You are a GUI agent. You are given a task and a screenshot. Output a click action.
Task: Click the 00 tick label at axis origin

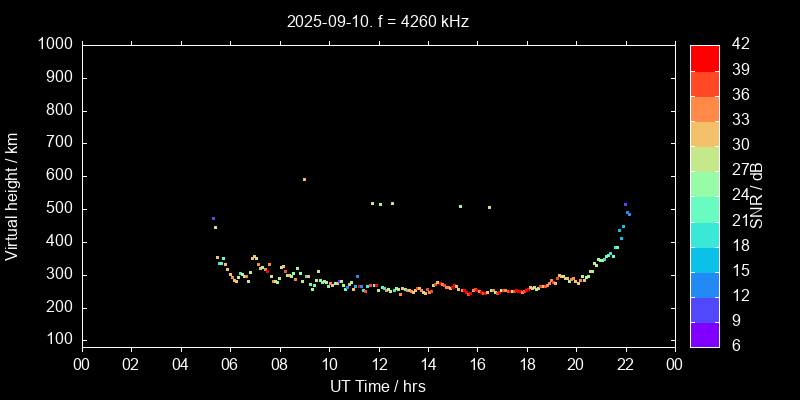click(81, 365)
